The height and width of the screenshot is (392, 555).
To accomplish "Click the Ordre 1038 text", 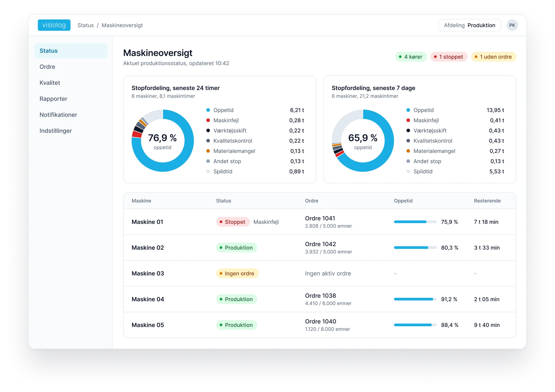I will coord(320,296).
